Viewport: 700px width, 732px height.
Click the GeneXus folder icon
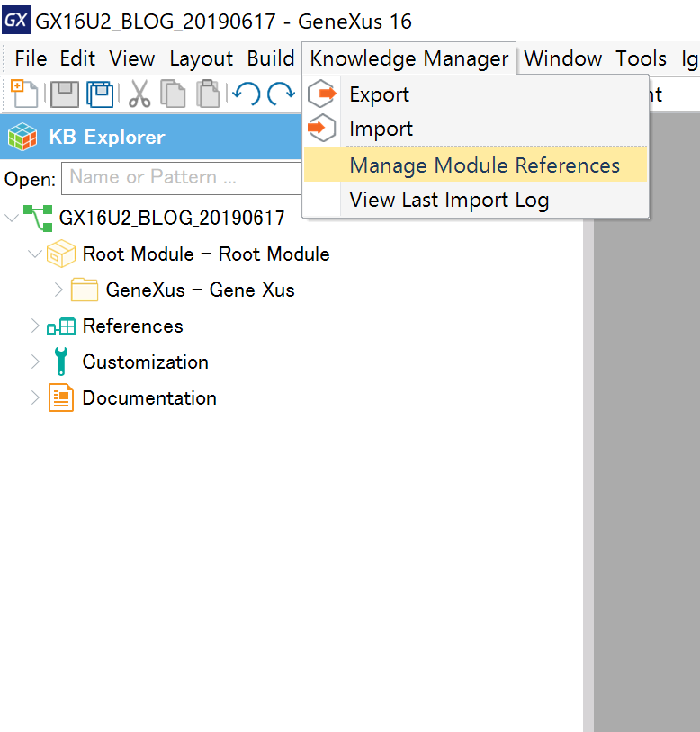tap(85, 290)
